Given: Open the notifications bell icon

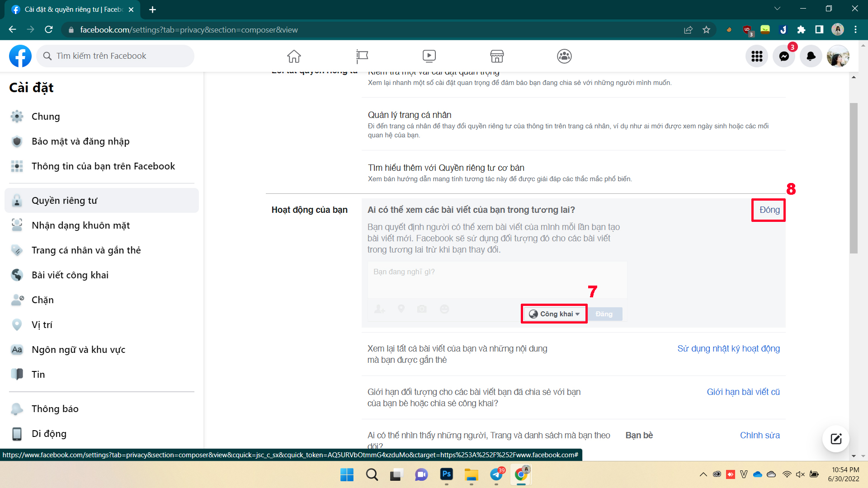Looking at the screenshot, I should [811, 56].
